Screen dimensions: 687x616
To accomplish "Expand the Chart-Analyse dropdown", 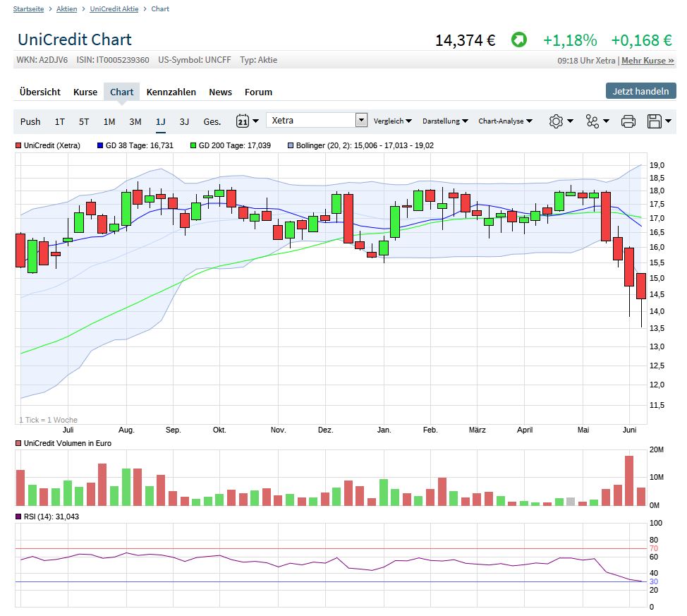I will point(505,121).
